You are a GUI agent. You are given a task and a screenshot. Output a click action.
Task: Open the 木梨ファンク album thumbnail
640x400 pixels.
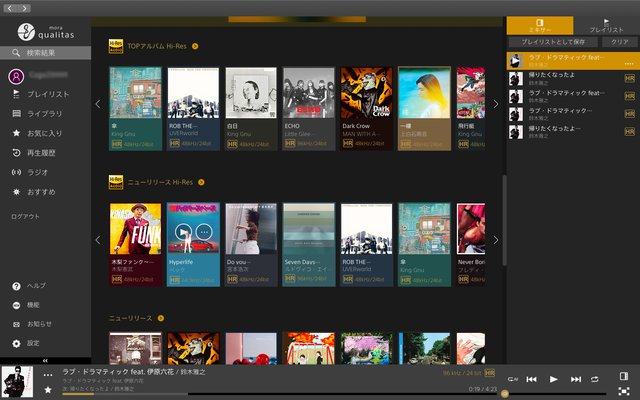(x=136, y=229)
